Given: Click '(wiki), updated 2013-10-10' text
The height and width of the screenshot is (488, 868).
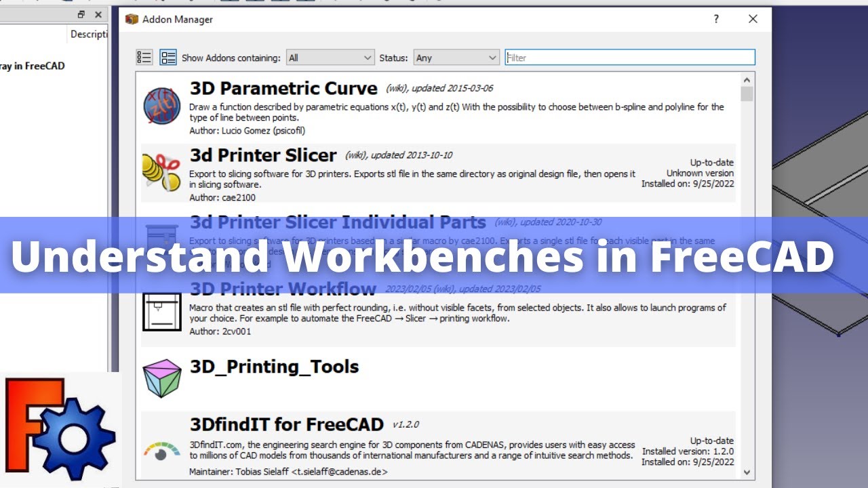Looking at the screenshot, I should (x=399, y=155).
